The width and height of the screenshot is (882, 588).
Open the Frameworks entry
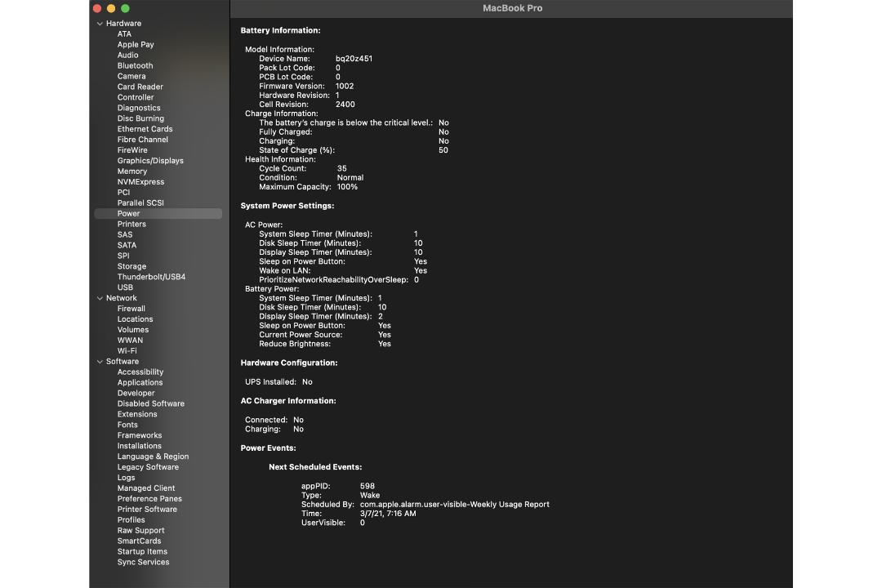(x=140, y=435)
